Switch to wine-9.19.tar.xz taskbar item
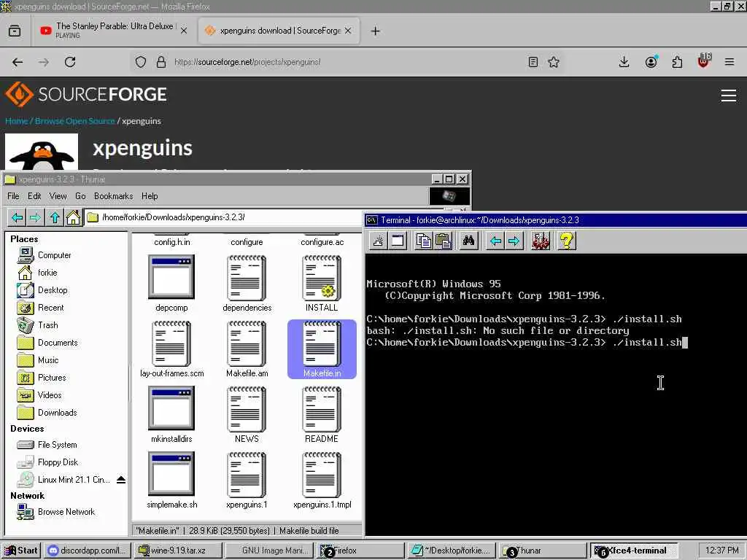The height and width of the screenshot is (560, 747). point(178,551)
